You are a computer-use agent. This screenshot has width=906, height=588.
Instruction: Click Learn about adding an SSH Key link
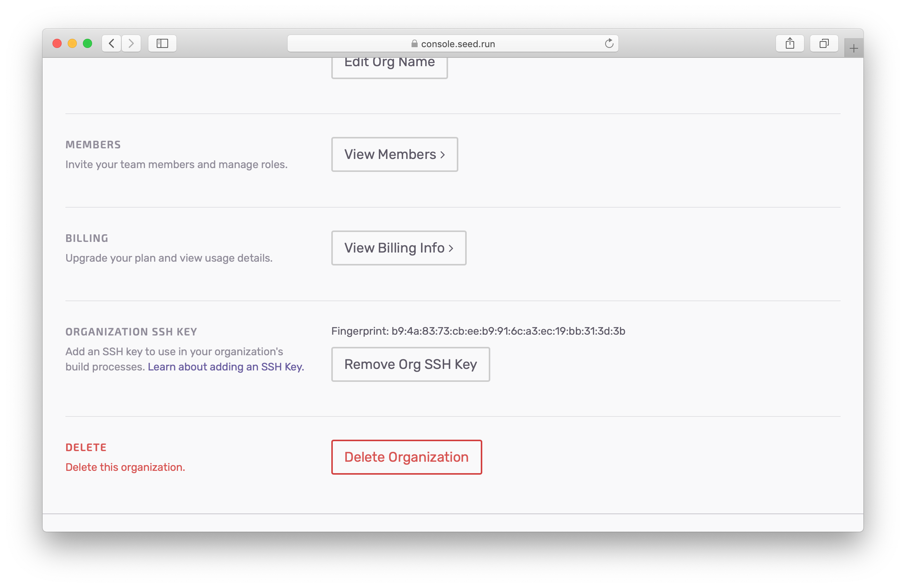[225, 367]
